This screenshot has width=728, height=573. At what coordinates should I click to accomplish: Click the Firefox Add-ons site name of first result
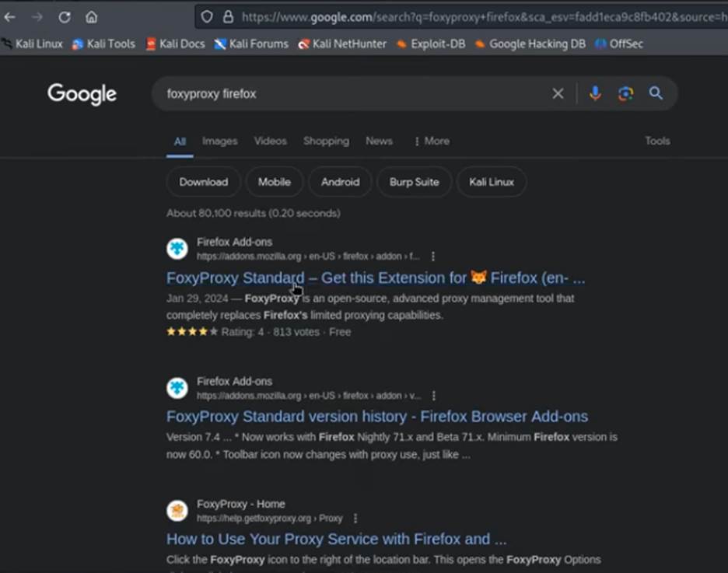tap(234, 243)
